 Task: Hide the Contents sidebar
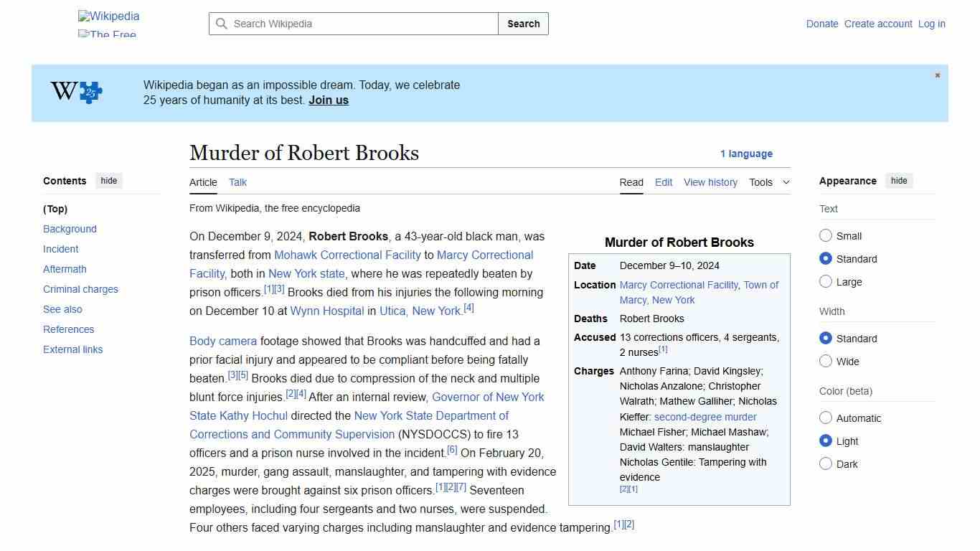click(x=108, y=181)
